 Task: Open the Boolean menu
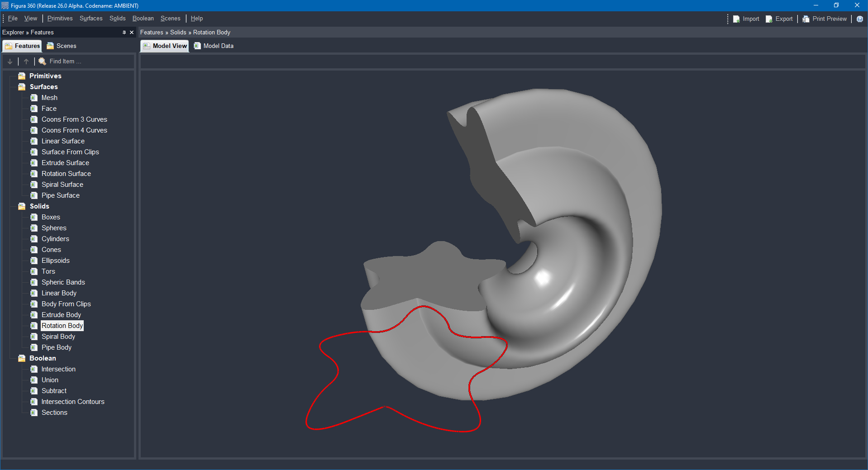coord(143,19)
